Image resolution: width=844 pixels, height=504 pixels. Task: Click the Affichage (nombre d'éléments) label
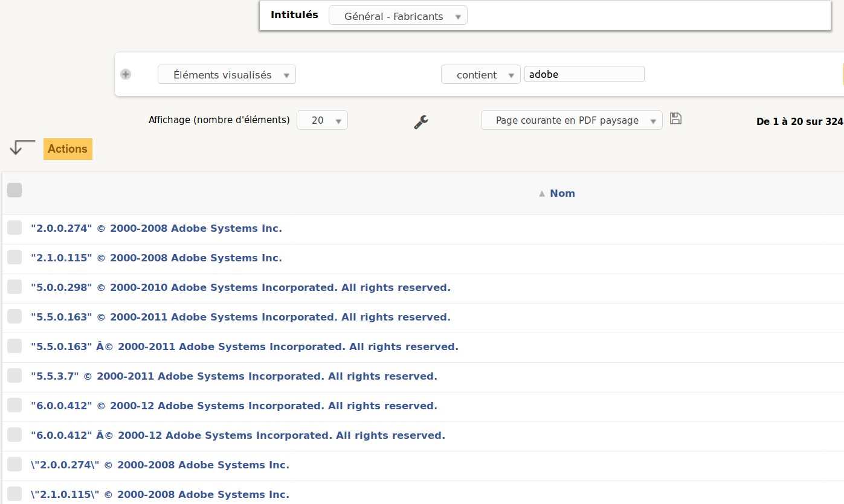tap(219, 120)
